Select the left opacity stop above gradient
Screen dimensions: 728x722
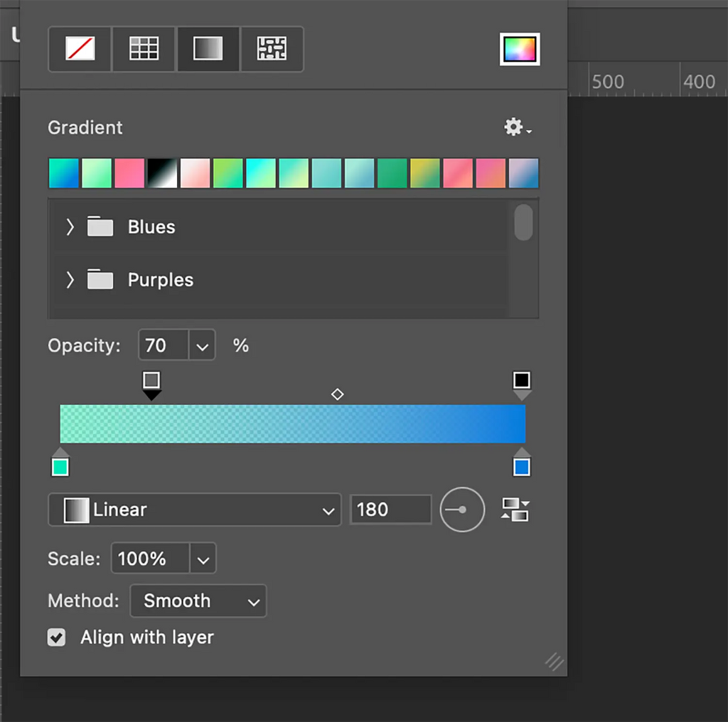(x=151, y=385)
